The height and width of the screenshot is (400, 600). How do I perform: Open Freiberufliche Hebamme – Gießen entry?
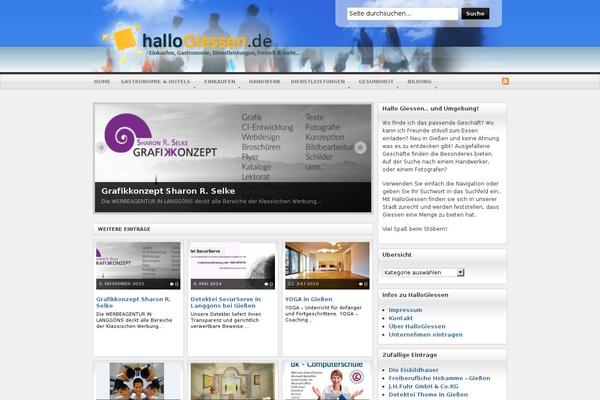tap(439, 378)
